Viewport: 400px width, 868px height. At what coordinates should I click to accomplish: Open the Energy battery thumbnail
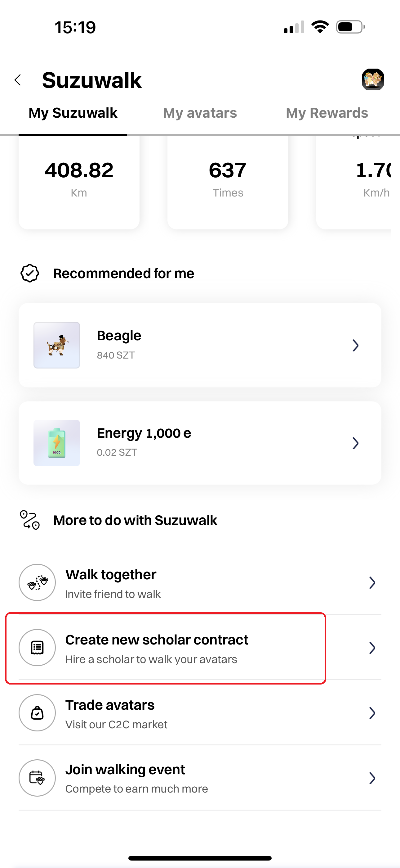click(x=56, y=443)
